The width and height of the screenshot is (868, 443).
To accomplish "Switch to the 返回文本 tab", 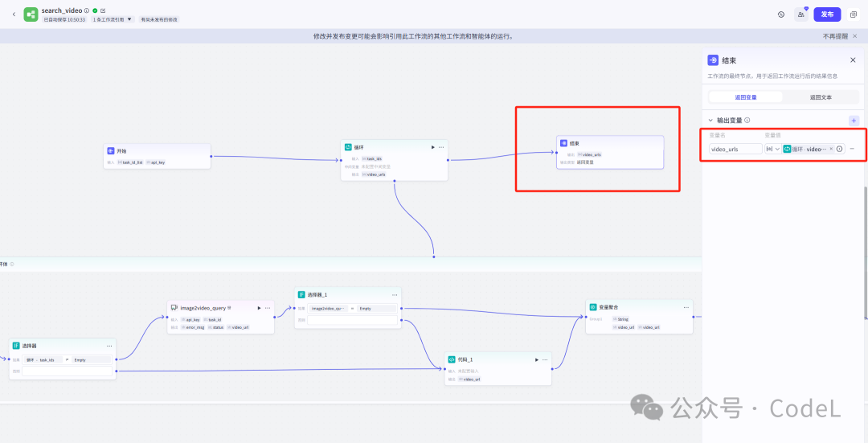I will 821,97.
